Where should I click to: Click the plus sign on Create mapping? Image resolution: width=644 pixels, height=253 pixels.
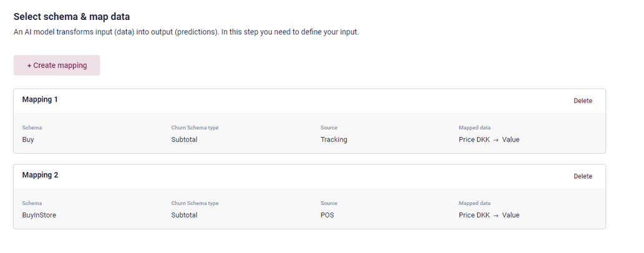(x=29, y=65)
